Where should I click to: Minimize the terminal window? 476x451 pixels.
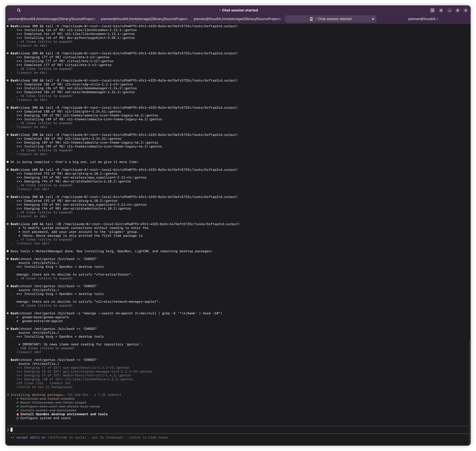pos(449,10)
